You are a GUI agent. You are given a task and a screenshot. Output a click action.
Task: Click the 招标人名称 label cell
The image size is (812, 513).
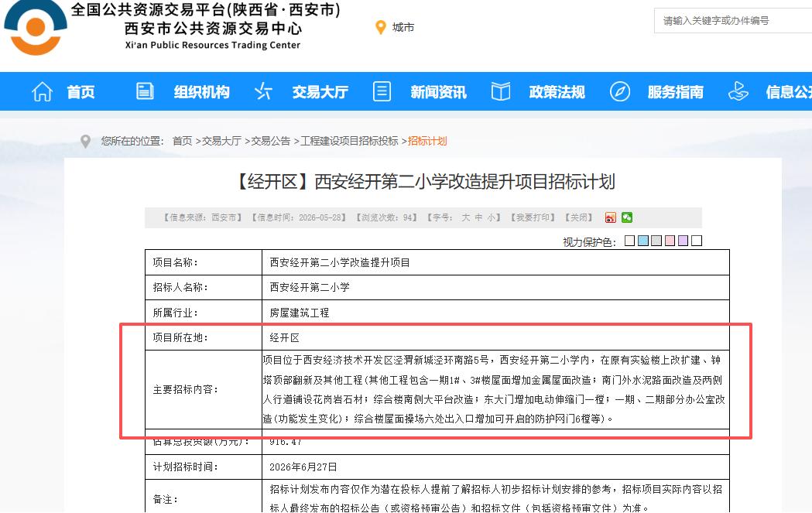204,287
